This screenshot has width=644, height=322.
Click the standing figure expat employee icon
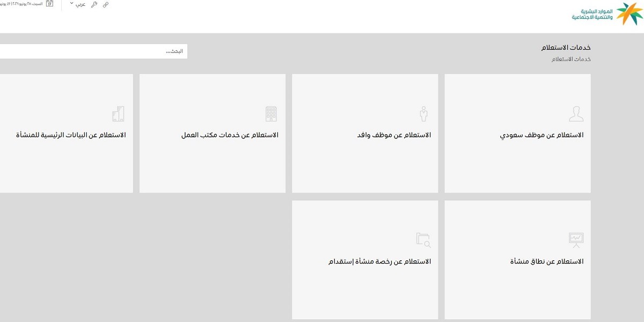(424, 114)
